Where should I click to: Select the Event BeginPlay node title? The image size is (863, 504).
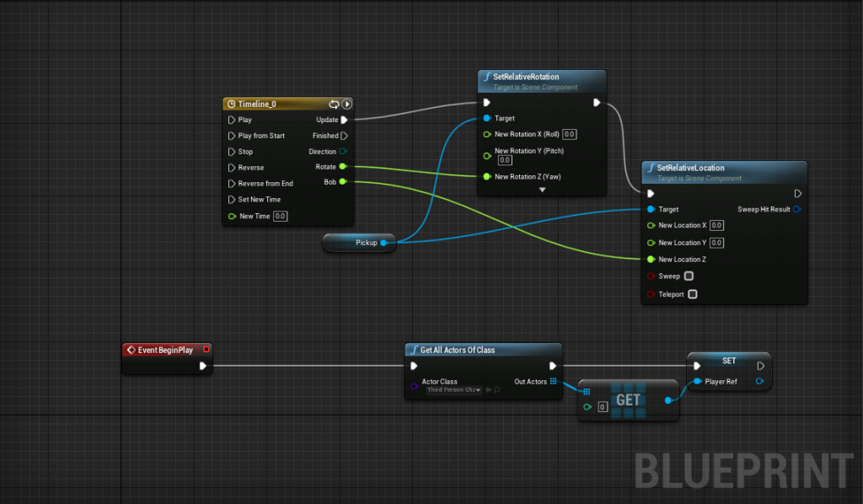(165, 350)
